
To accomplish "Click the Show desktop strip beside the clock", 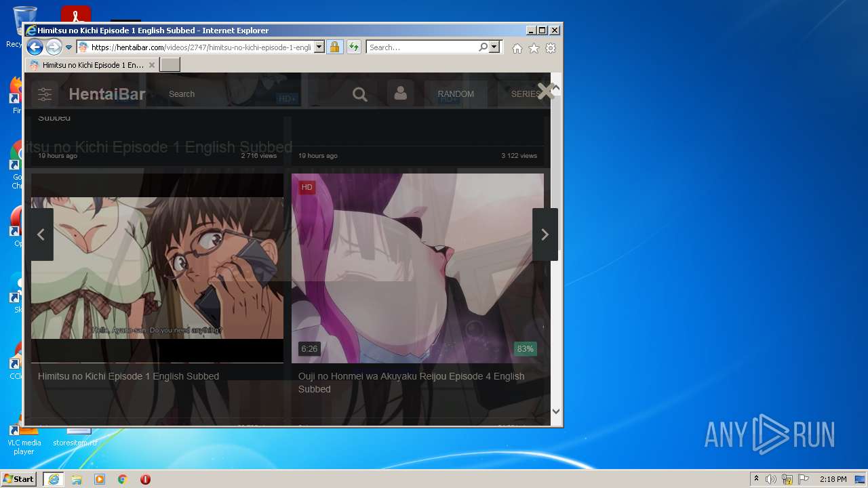I will [861, 479].
